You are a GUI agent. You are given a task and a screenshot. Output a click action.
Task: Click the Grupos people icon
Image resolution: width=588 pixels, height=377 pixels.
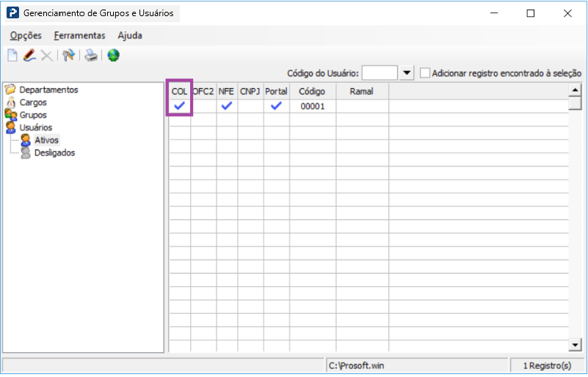coord(10,114)
